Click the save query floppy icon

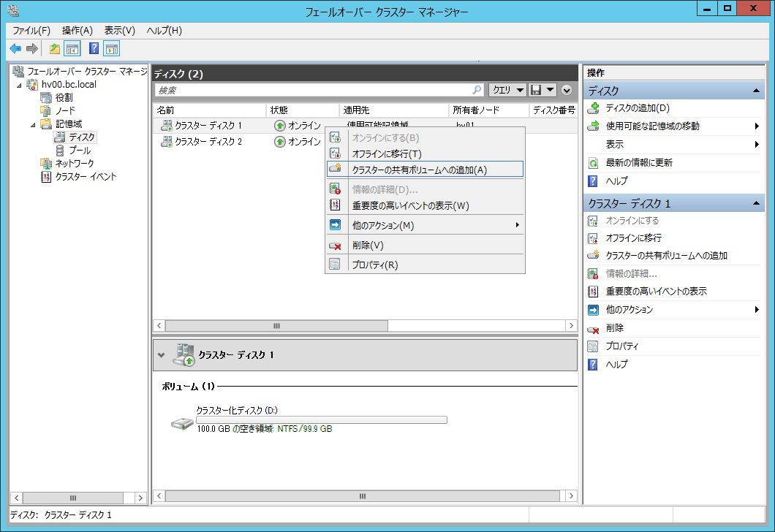pos(536,90)
